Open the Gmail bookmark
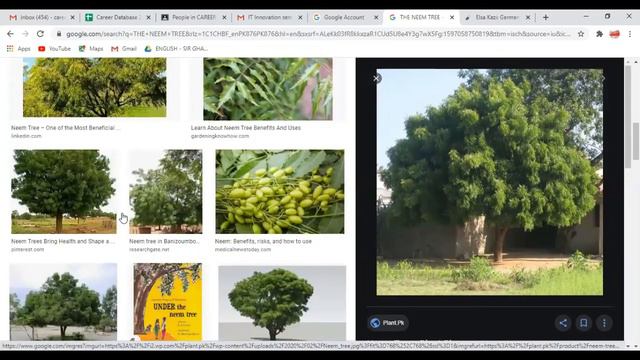 [x=124, y=49]
